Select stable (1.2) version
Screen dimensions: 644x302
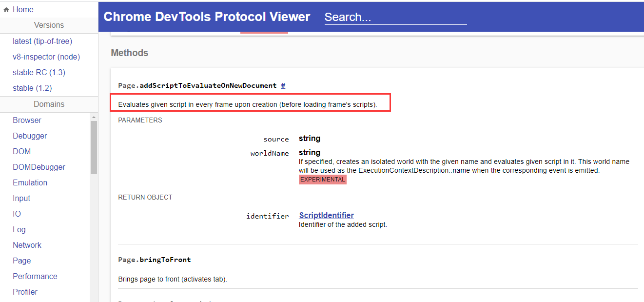point(32,88)
